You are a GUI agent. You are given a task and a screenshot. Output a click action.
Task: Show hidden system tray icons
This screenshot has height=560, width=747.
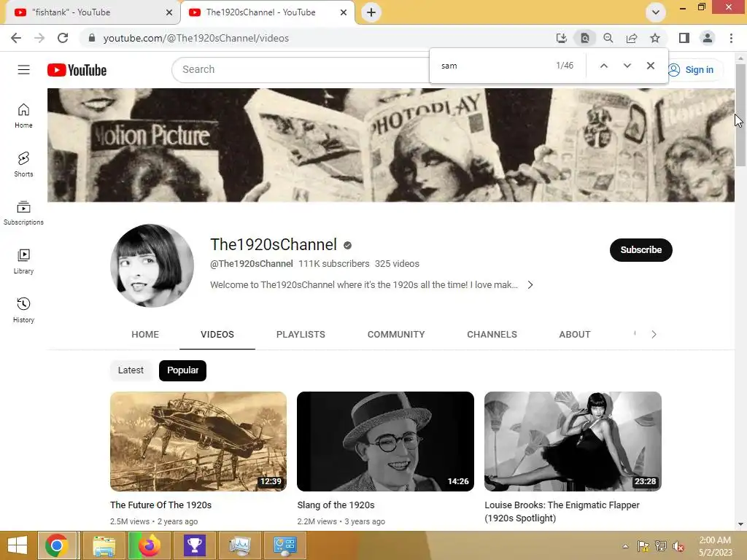click(625, 546)
